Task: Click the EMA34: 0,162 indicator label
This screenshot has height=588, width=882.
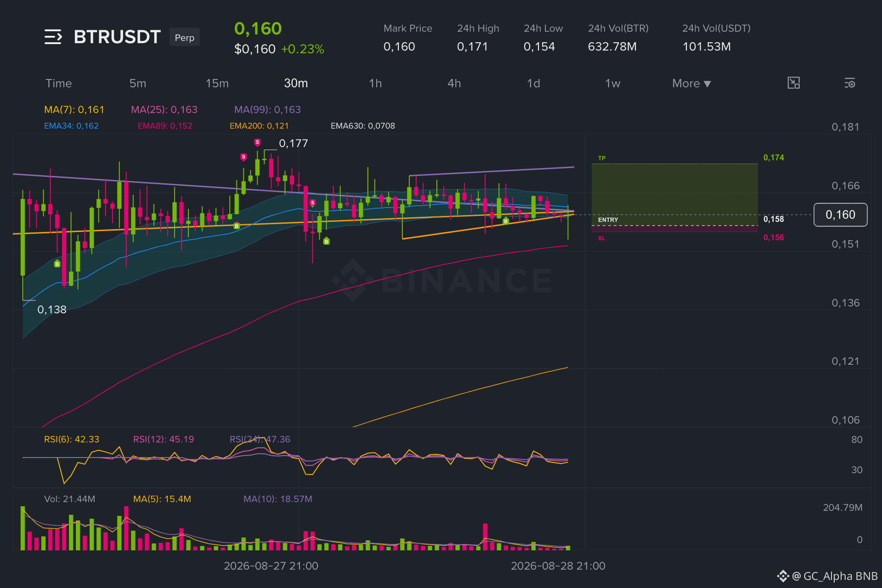Action: click(x=71, y=126)
